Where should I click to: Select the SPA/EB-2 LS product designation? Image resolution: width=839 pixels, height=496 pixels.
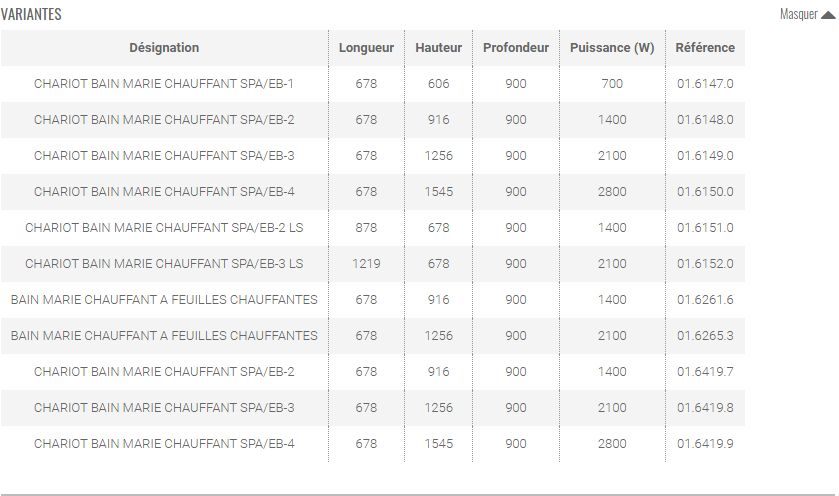(x=164, y=228)
